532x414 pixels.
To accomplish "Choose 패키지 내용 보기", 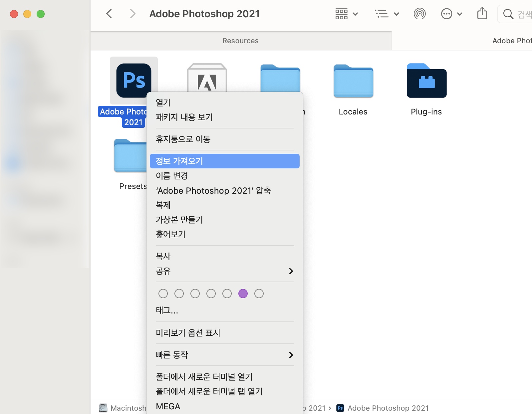I will pyautogui.click(x=225, y=117).
